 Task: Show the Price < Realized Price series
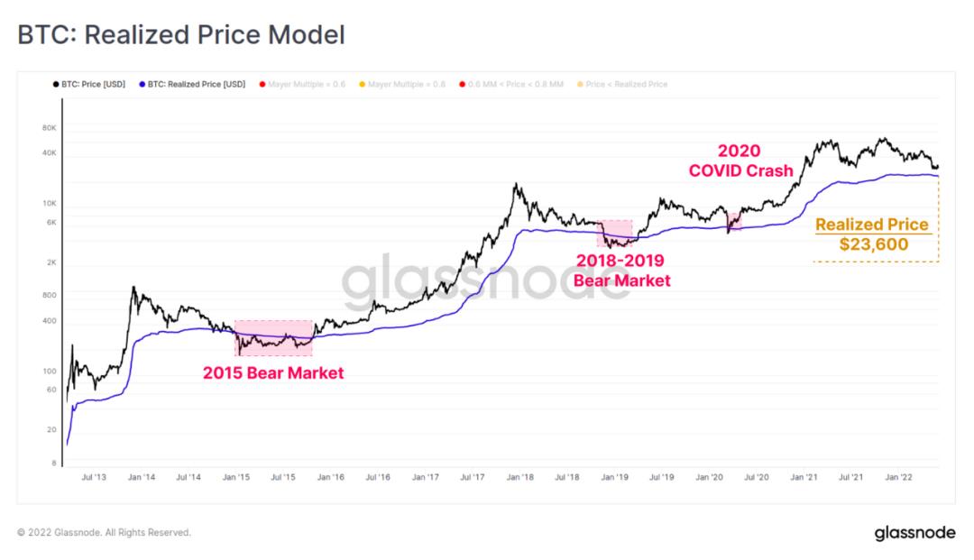(622, 85)
